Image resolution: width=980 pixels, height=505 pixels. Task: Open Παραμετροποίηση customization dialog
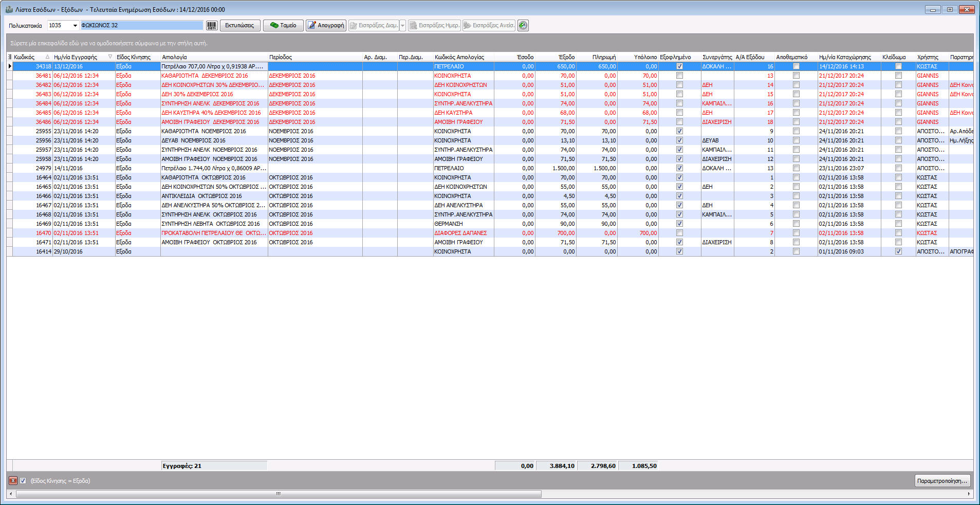(x=942, y=481)
